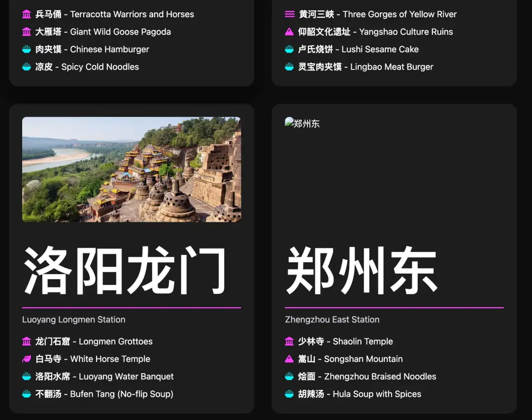532x420 pixels.
Task: Click the text 不翻汤 - Bufen Tang (No-flip Soup)
Action: pos(104,394)
